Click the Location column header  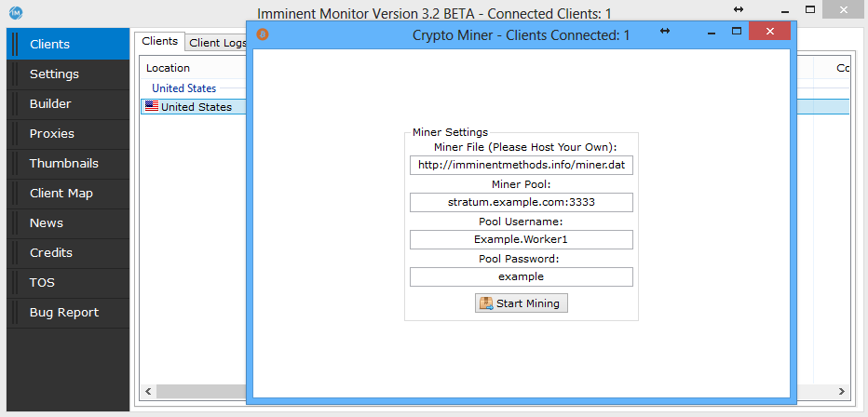tap(168, 68)
